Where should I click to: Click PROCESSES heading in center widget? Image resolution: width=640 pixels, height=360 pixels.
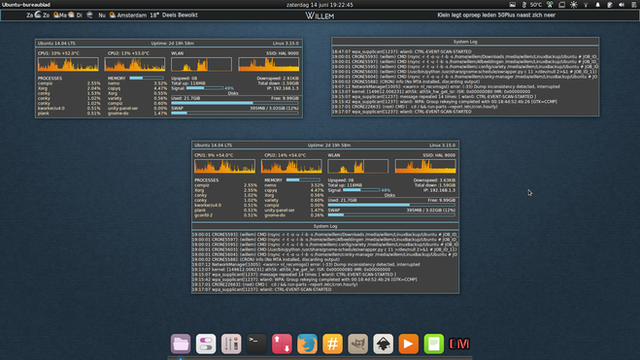[x=207, y=180]
